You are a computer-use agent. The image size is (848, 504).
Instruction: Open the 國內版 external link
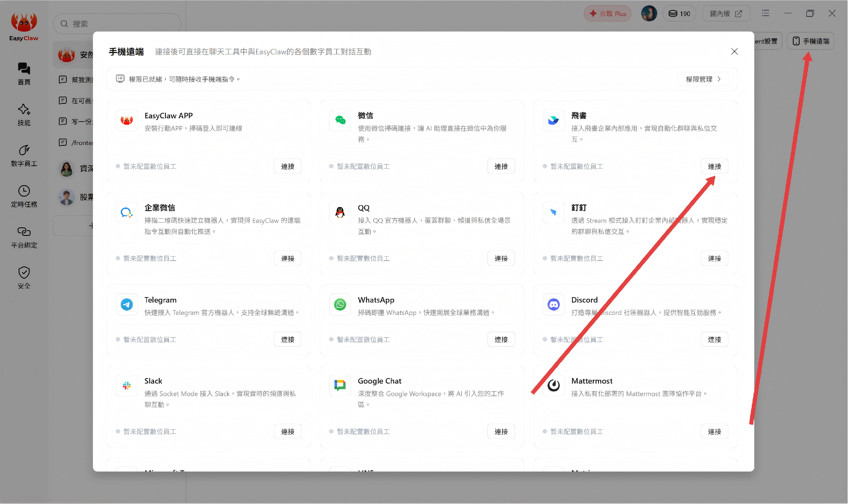(x=726, y=14)
